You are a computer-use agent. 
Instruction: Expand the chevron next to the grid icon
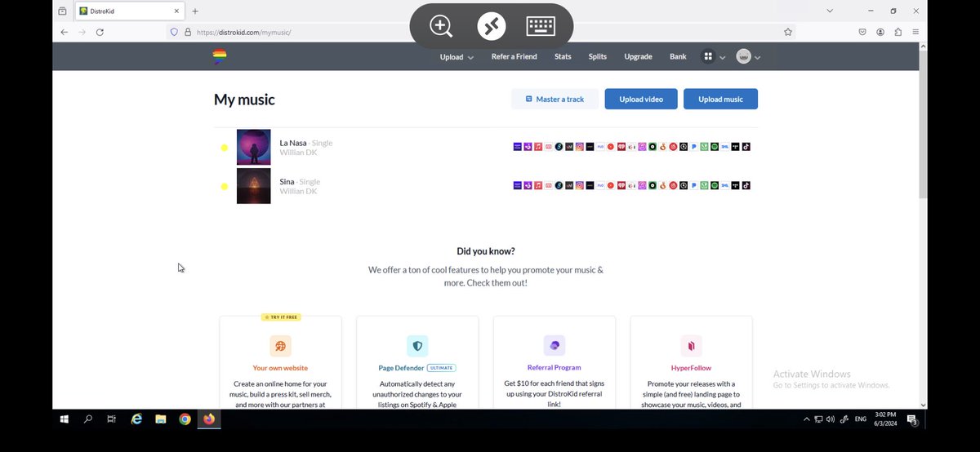tap(722, 58)
